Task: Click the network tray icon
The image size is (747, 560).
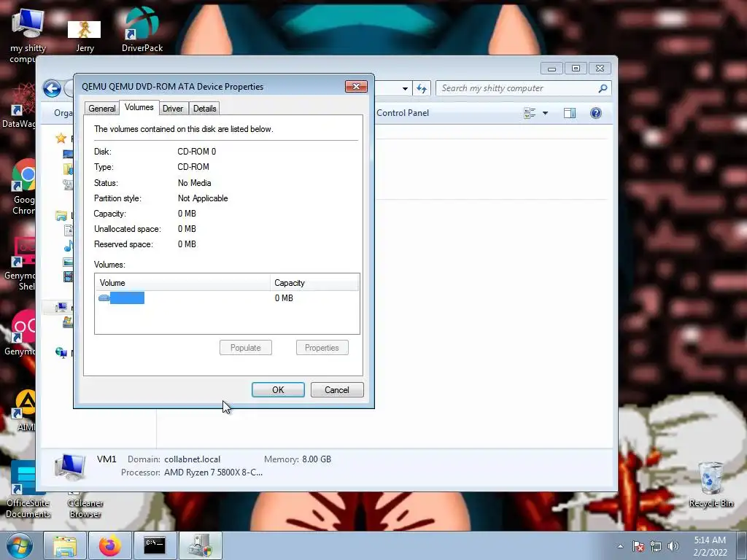Action: (x=656, y=546)
